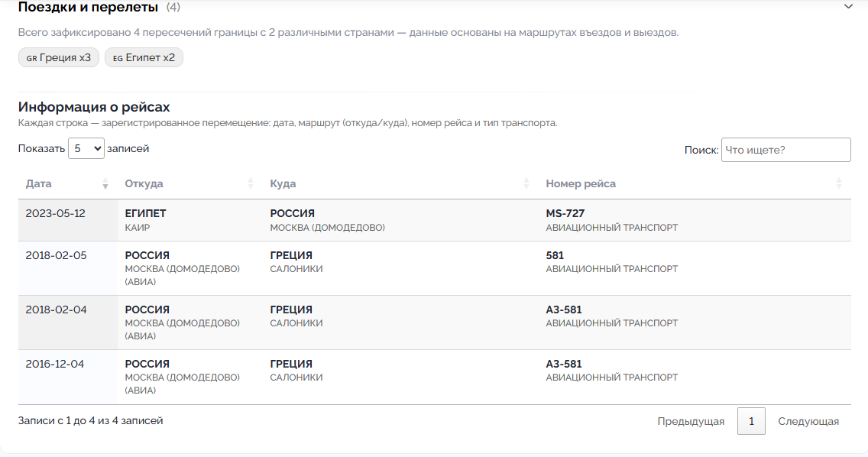Click the Информация о рейсах heading

click(x=94, y=107)
